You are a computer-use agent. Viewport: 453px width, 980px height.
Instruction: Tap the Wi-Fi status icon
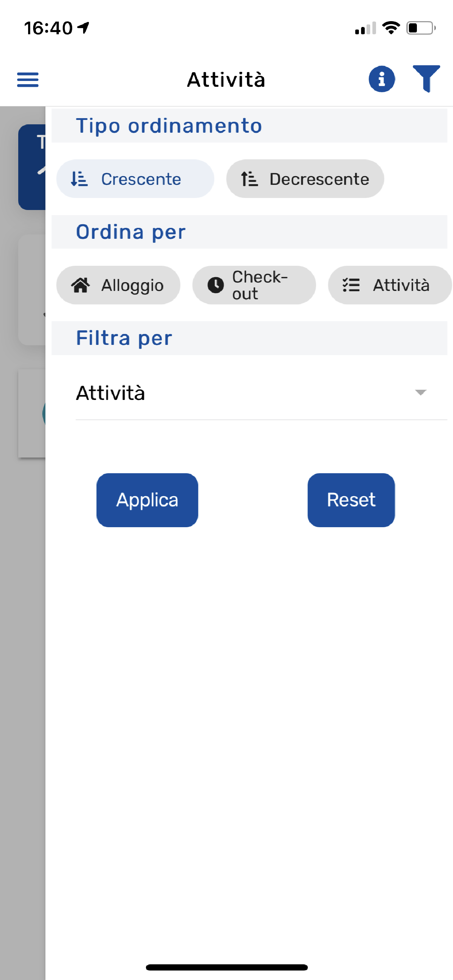click(x=391, y=28)
